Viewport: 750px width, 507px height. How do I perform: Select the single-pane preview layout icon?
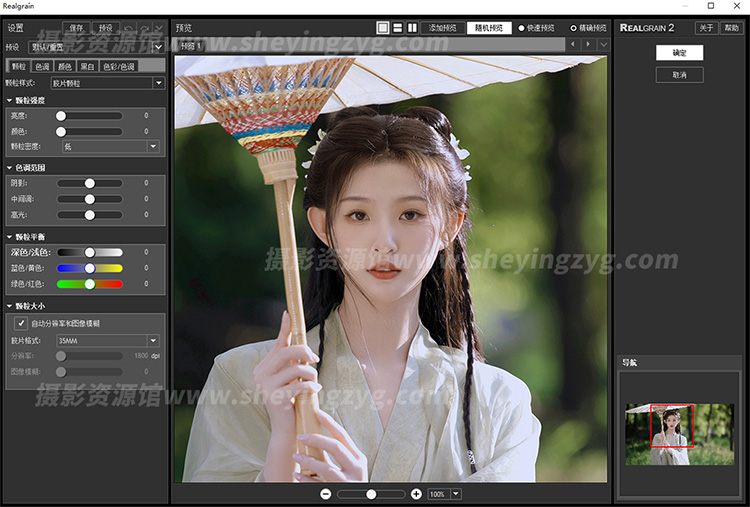coord(383,28)
